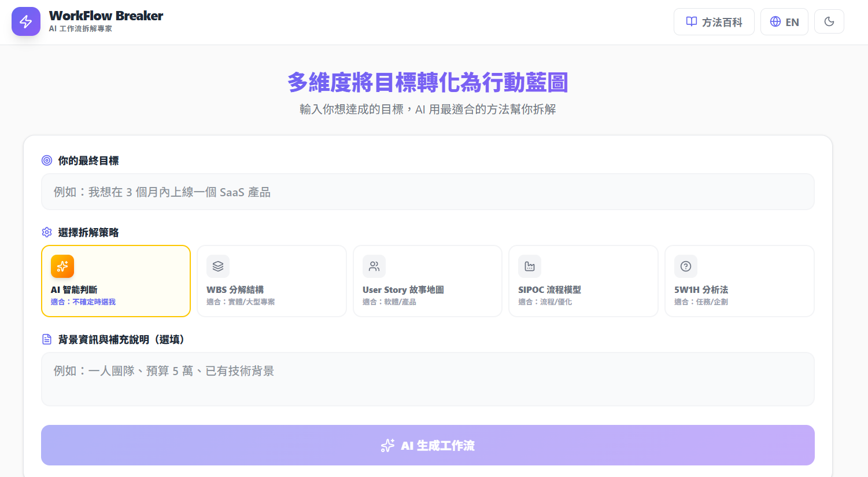This screenshot has width=868, height=477.
Task: Click the stacked layers icon on WBS card
Action: [217, 266]
